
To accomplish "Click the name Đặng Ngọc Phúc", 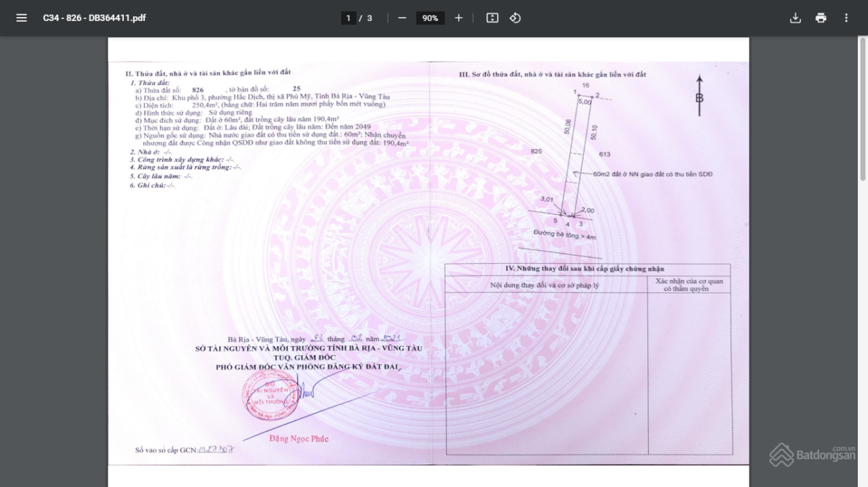I will [298, 439].
